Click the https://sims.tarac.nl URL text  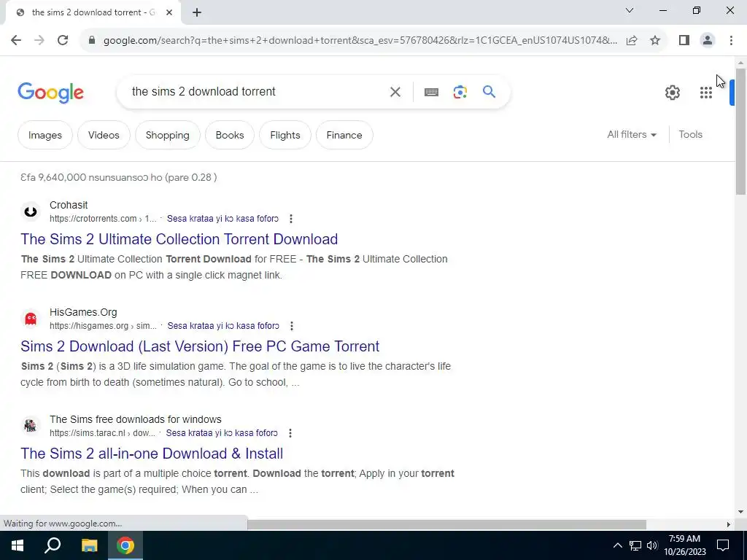tap(102, 433)
